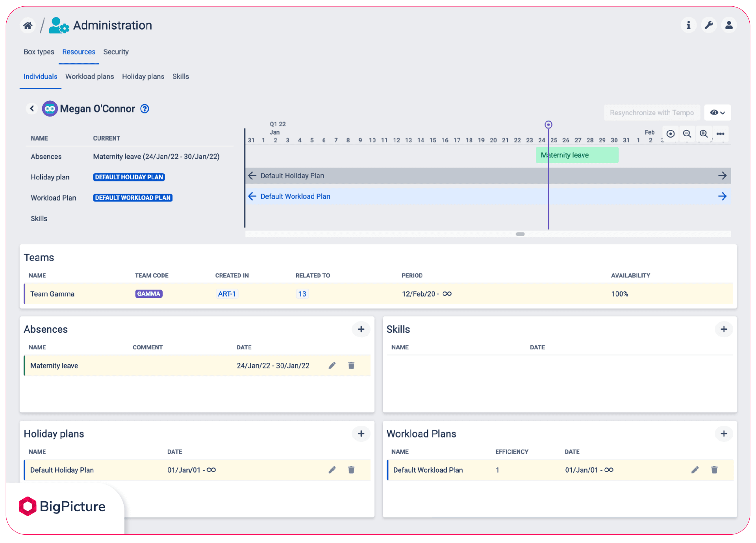Screen dimensions: 756x543
Task: Open the Security tab
Action: click(116, 52)
